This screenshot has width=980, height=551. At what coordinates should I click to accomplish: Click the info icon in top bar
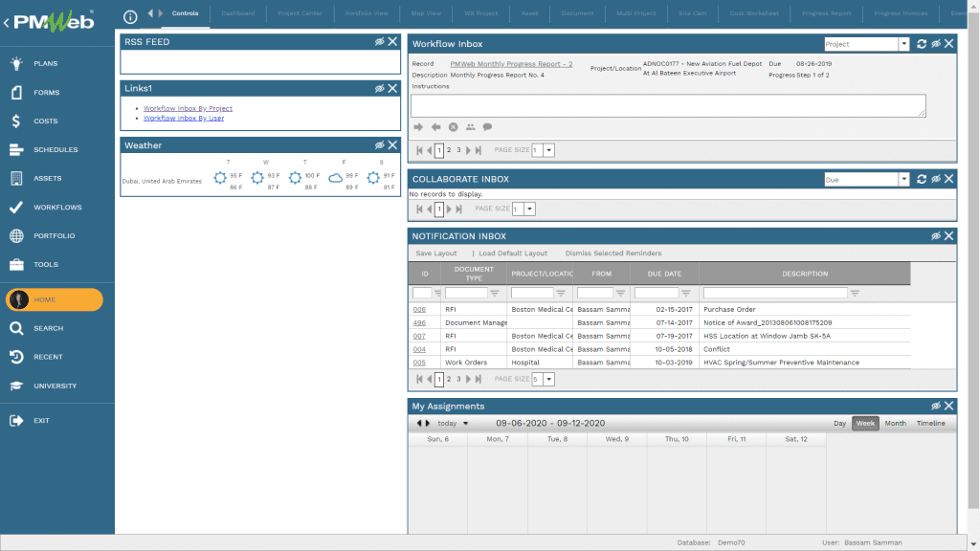coord(130,17)
